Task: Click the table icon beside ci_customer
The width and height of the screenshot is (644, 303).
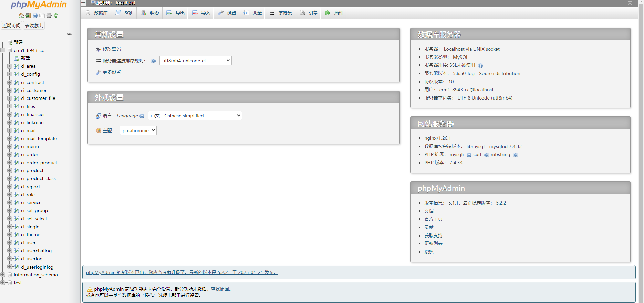Action: click(17, 90)
